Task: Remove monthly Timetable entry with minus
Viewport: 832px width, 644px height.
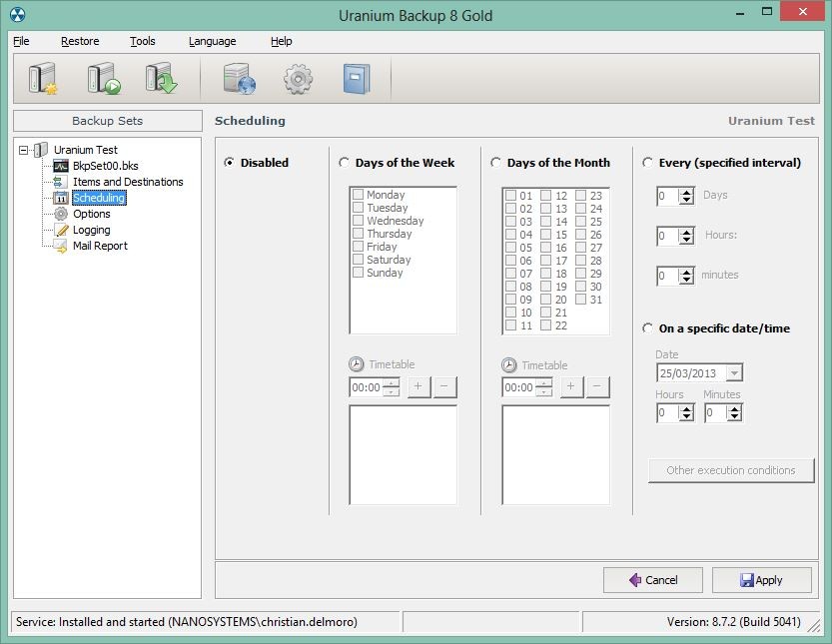Action: click(x=597, y=386)
